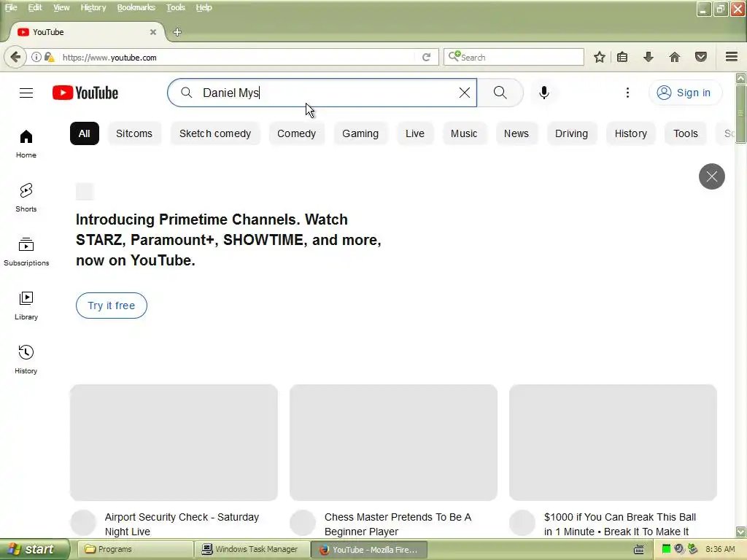The width and height of the screenshot is (747, 560).
Task: Go back with Firefox back arrow
Action: [15, 57]
